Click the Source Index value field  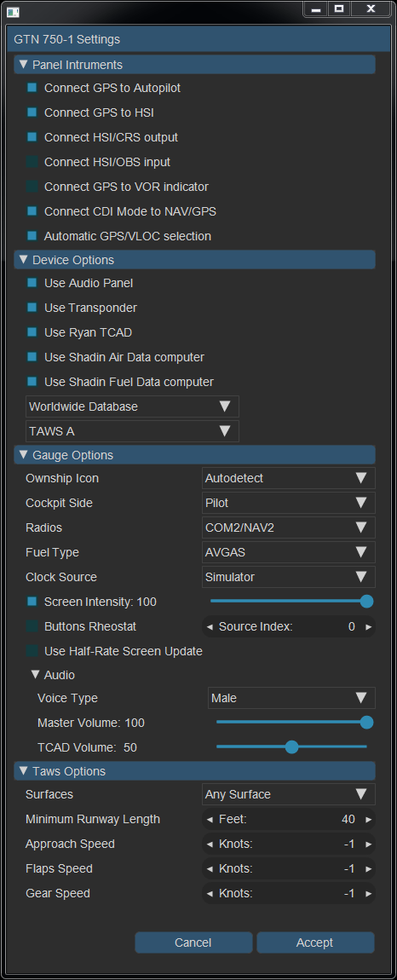coord(289,627)
